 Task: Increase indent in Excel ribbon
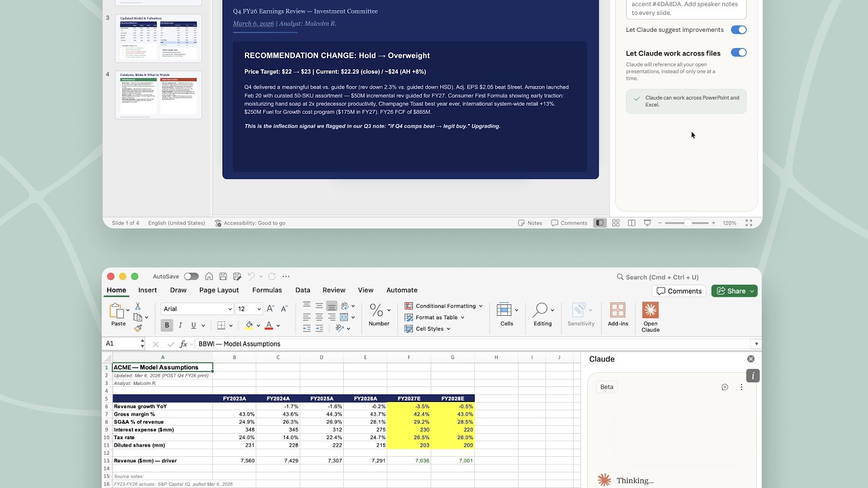[319, 328]
